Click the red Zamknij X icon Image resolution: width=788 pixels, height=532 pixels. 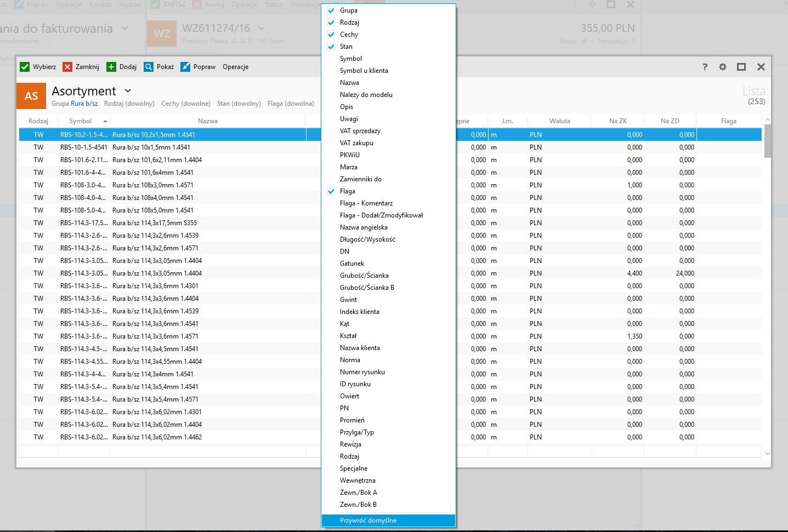coord(67,67)
